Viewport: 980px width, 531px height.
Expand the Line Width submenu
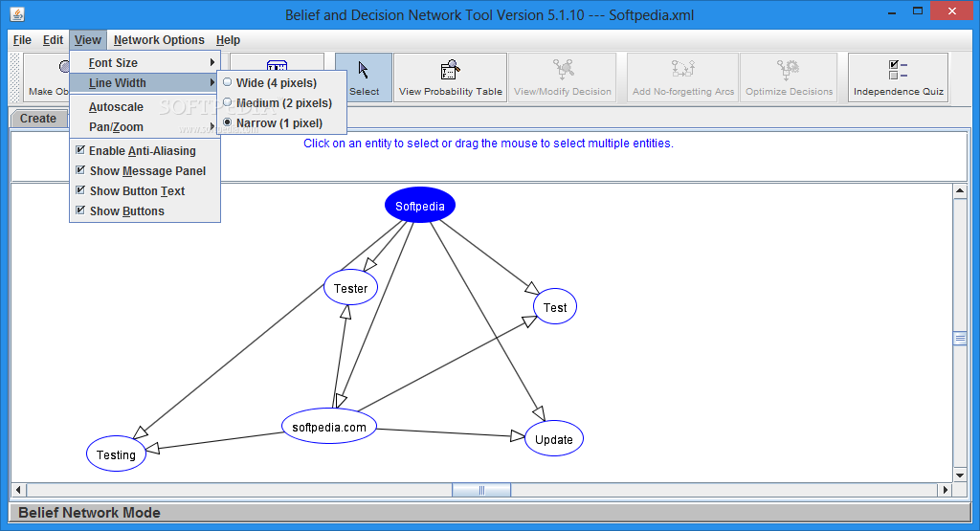(x=145, y=82)
